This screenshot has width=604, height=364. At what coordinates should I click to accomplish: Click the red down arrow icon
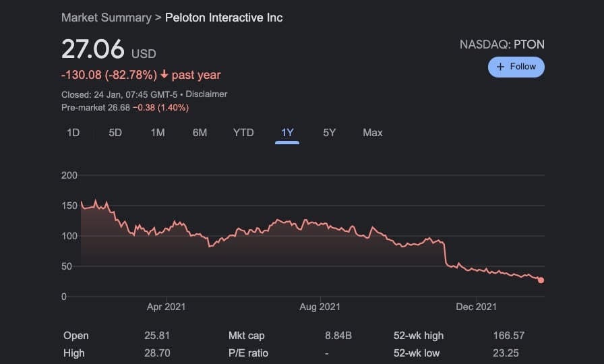[x=164, y=75]
